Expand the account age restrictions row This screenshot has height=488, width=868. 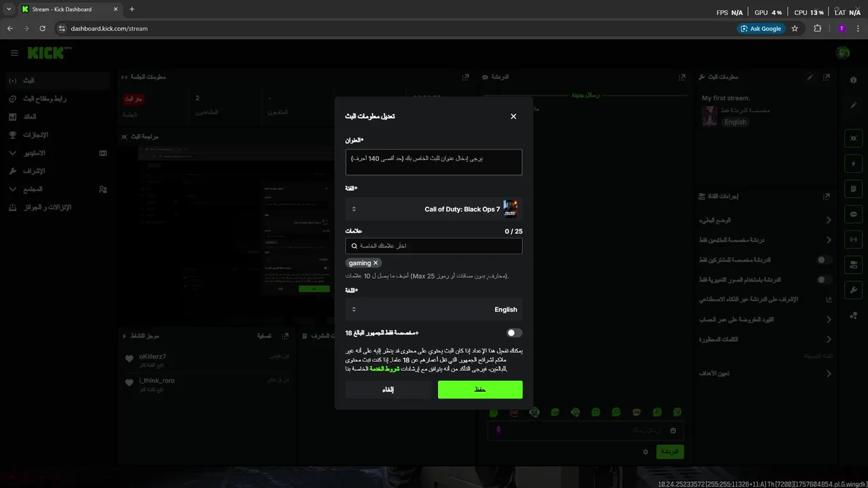click(x=766, y=319)
